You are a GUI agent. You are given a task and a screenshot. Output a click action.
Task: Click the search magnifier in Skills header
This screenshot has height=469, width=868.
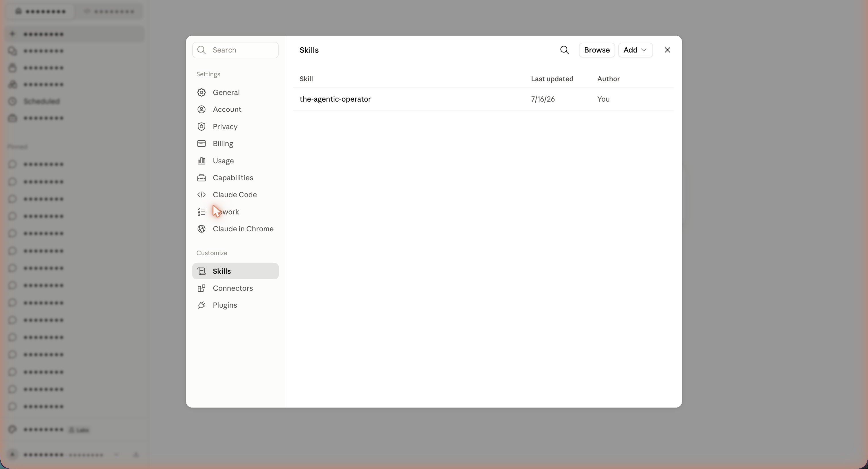(x=564, y=50)
